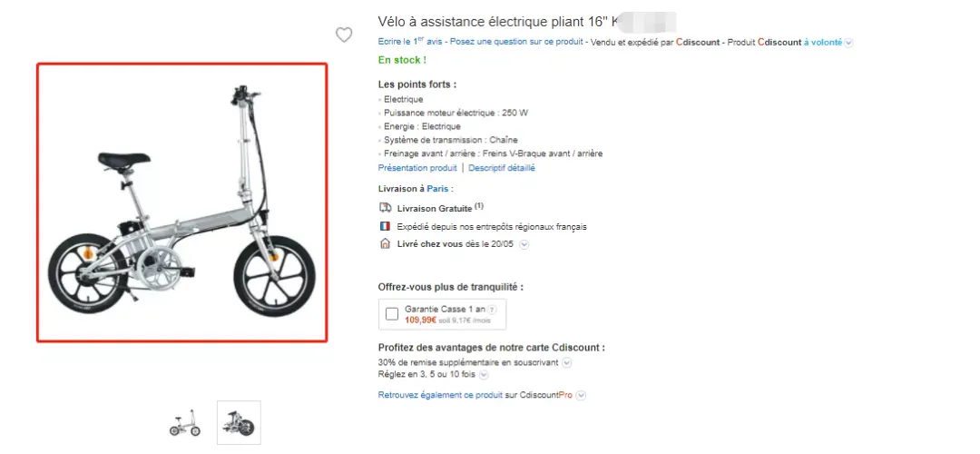Screen dimensions: 980x454
Task: Click Retrouvez également ce produit link
Action: coord(441,395)
